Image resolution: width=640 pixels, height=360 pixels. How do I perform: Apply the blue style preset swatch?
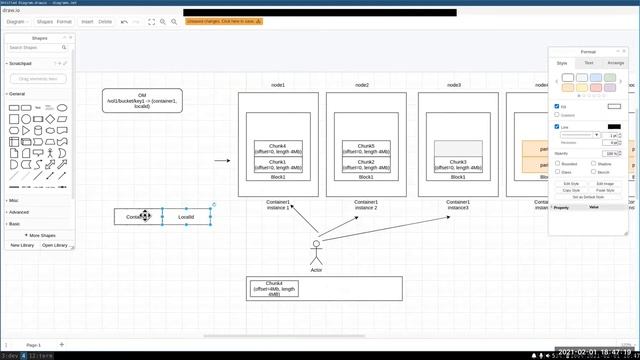(596, 77)
